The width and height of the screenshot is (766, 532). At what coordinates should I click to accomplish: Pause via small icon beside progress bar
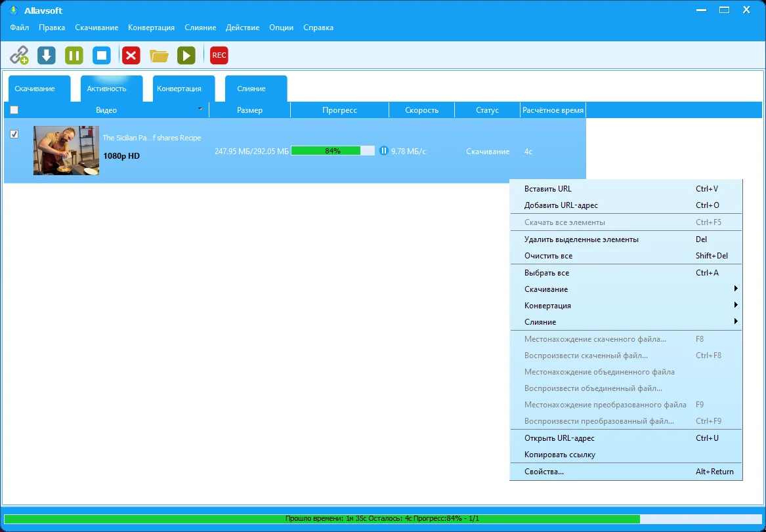coord(384,151)
